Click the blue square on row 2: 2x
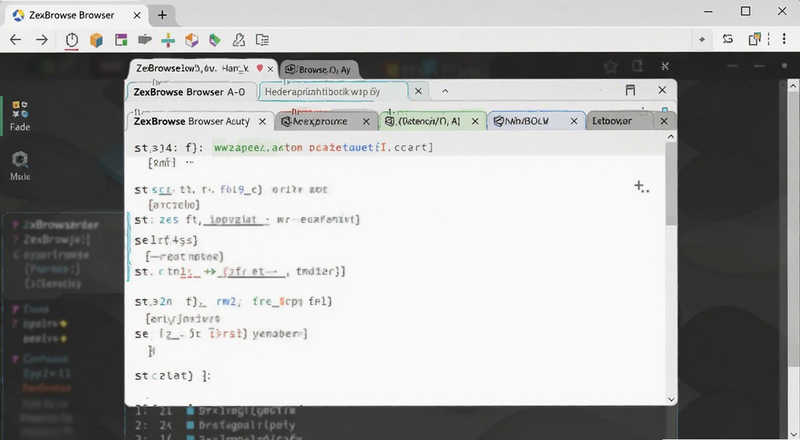The height and width of the screenshot is (440, 800). click(x=190, y=425)
